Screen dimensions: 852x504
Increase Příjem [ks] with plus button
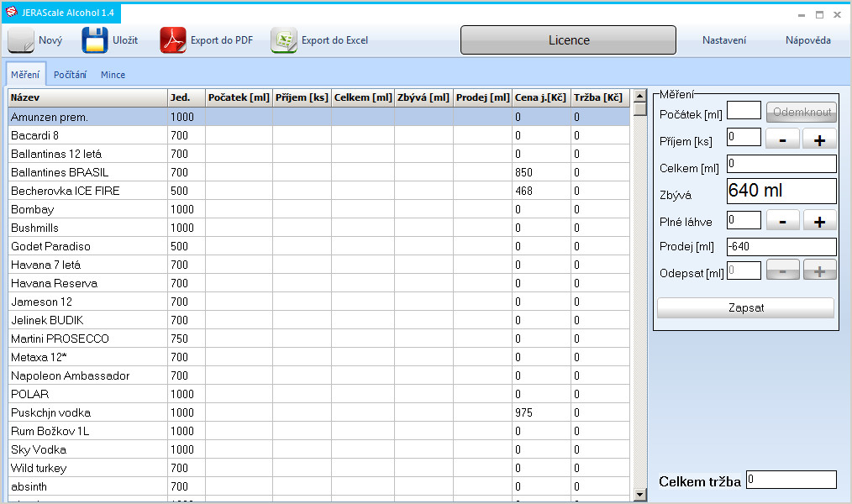click(819, 139)
